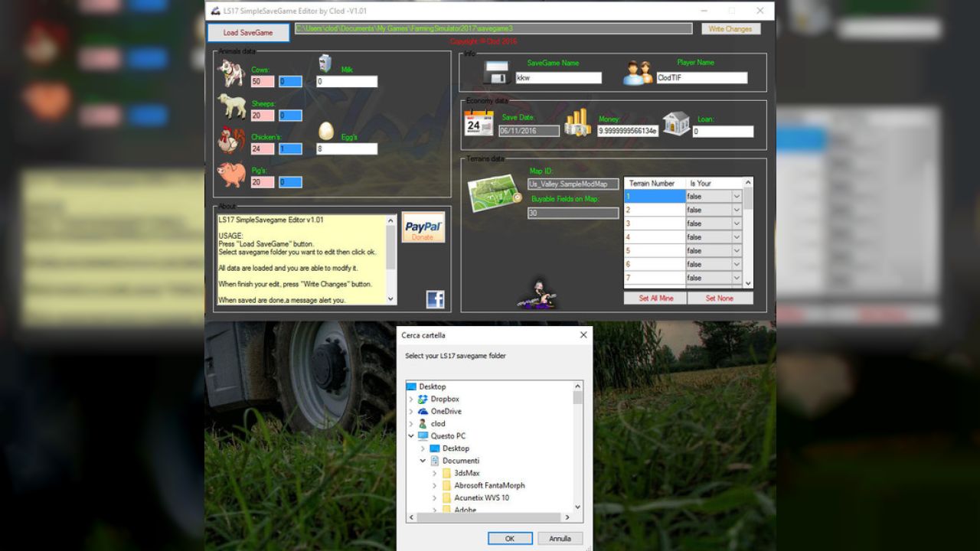This screenshot has height=551, width=980.
Task: Select OneDrive in folder tree
Action: coord(446,411)
